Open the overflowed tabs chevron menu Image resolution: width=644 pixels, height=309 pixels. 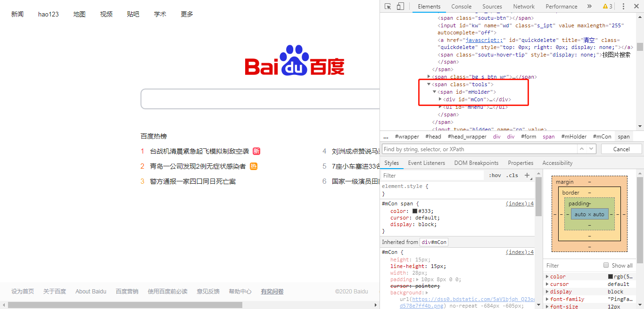(x=589, y=6)
